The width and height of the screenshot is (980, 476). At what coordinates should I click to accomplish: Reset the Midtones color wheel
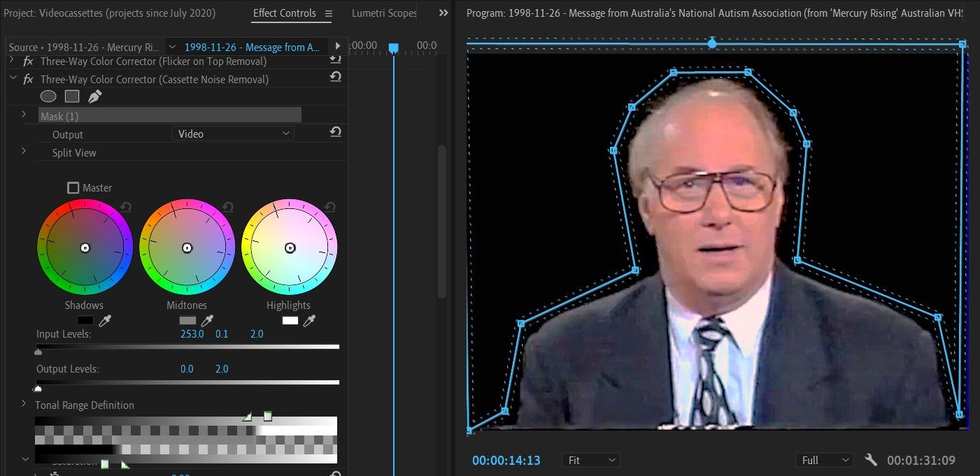[228, 207]
